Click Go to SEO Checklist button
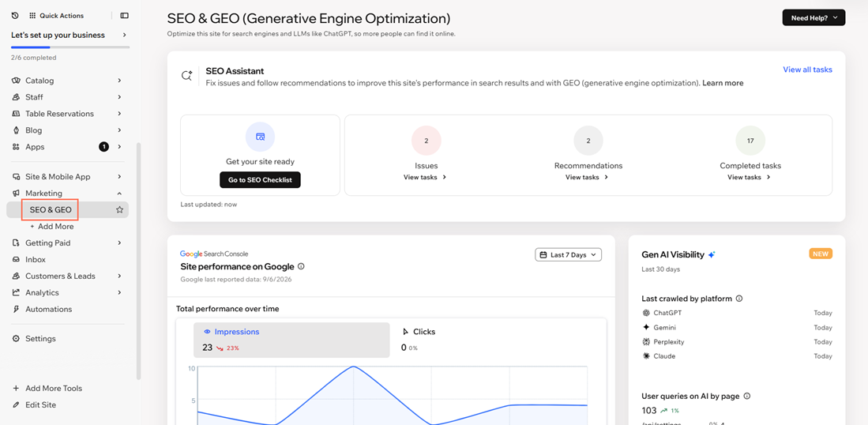 [x=260, y=180]
